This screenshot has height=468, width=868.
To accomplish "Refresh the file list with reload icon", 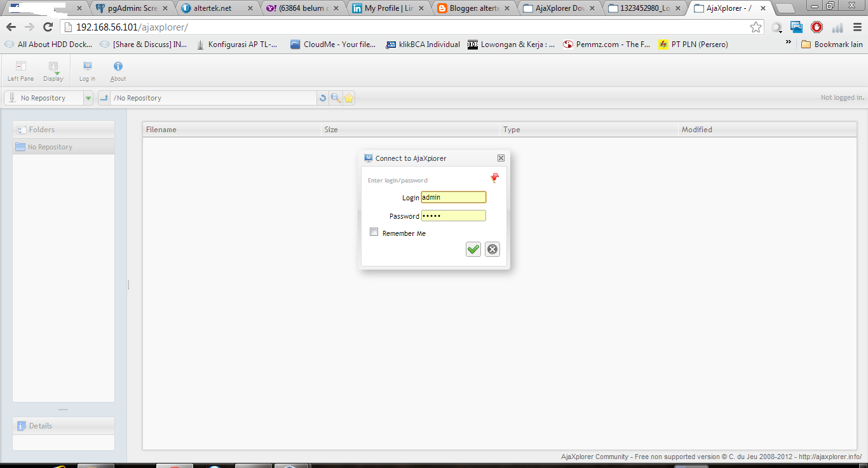I will point(323,98).
